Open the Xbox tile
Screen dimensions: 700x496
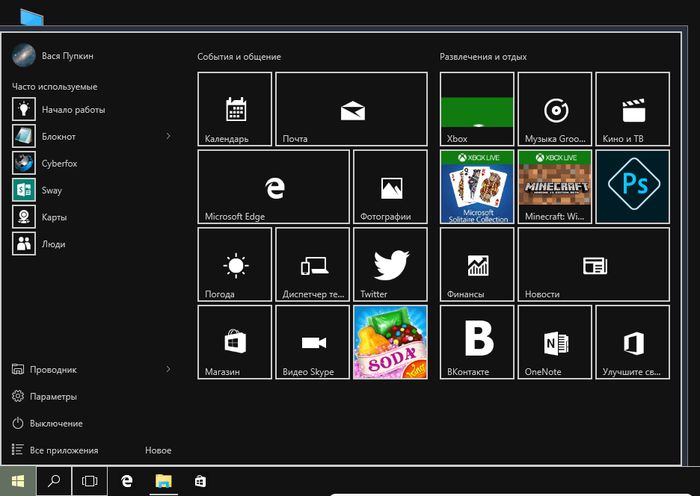coord(477,109)
